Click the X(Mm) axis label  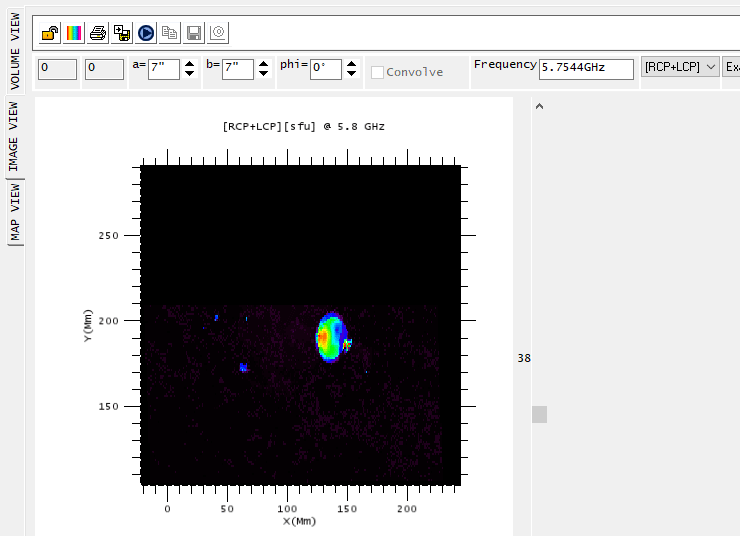tap(300, 521)
